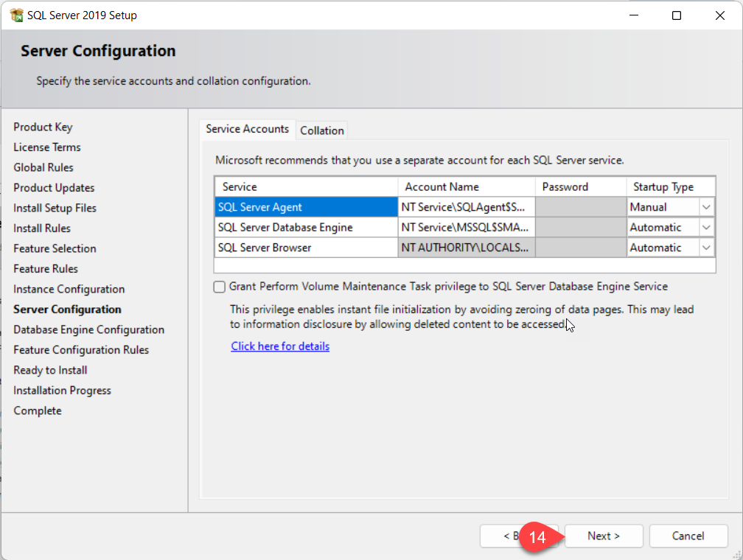This screenshot has width=743, height=560.
Task: Click the NT Service\SQLAgent account name cell
Action: pyautogui.click(x=467, y=207)
